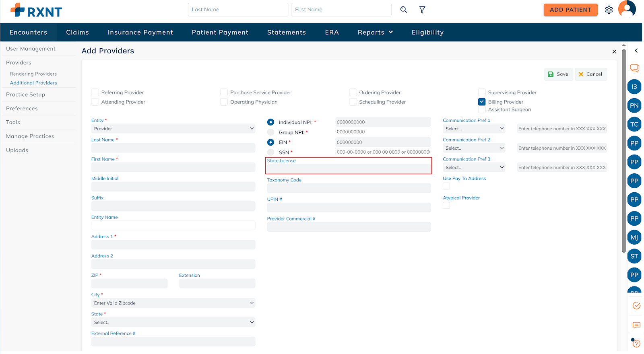The width and height of the screenshot is (644, 354).
Task: Open the Reports menu dropdown
Action: tap(375, 32)
